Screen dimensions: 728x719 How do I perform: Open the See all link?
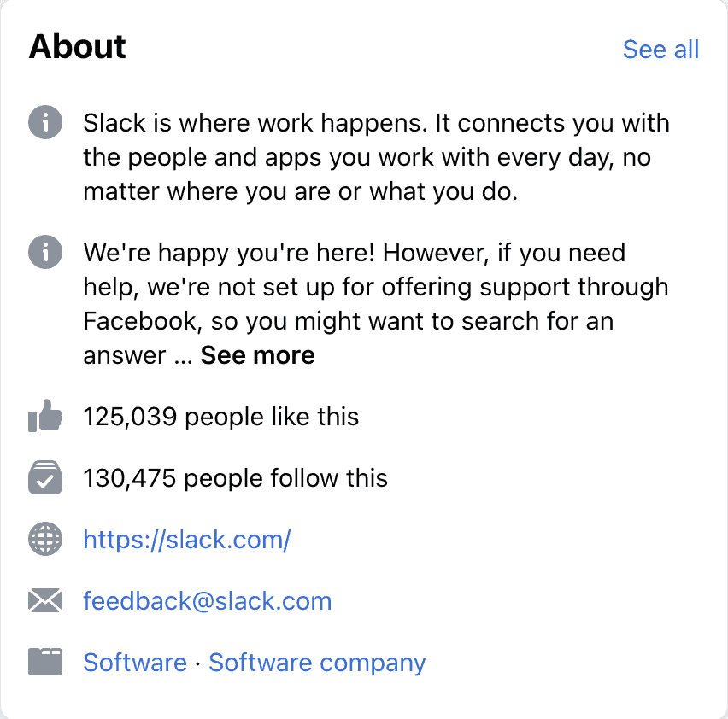click(660, 50)
